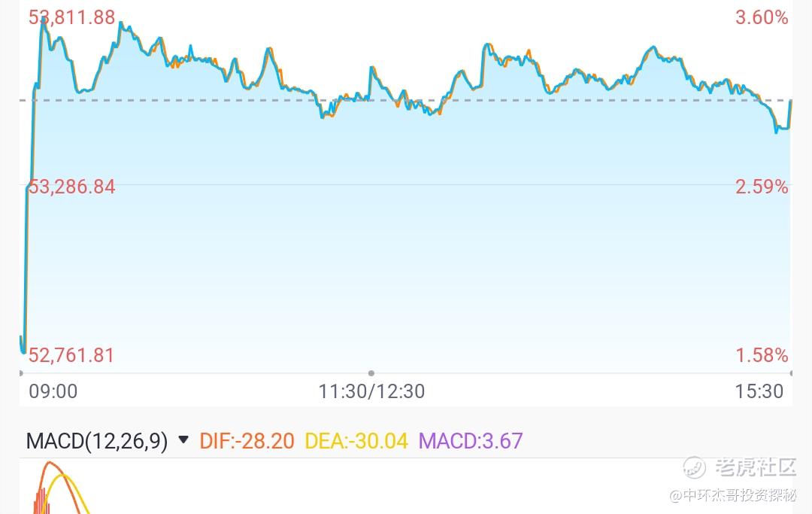This screenshot has width=812, height=514.
Task: Click the 53,286.84 mid price label
Action: click(x=71, y=187)
